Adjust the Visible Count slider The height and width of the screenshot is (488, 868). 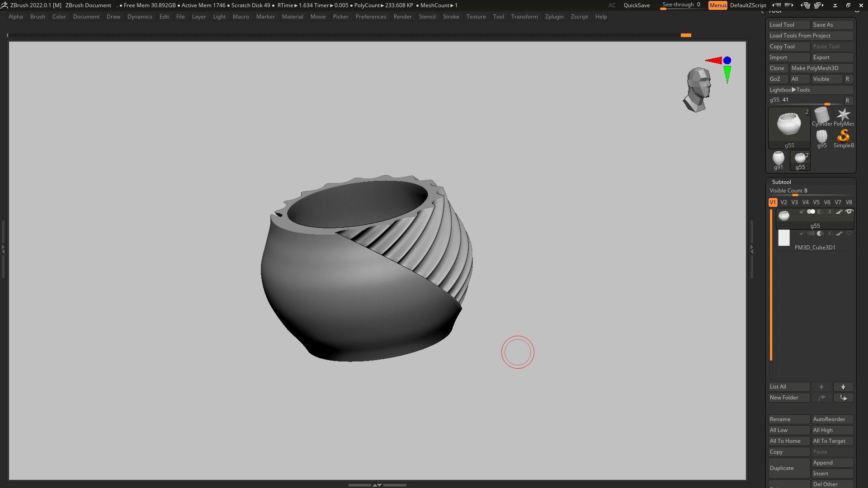[x=811, y=191]
